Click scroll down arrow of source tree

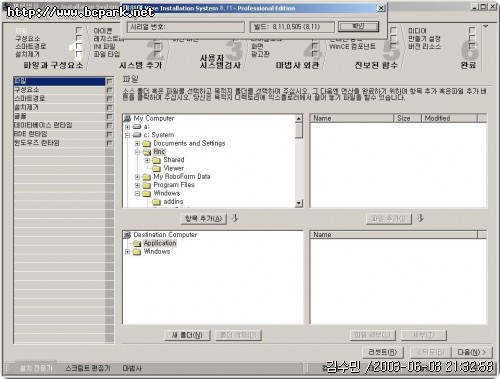click(299, 203)
